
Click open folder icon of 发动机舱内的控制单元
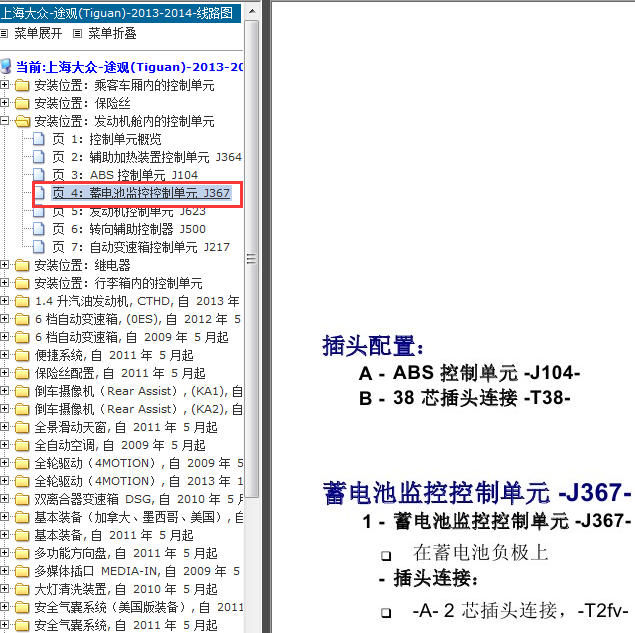click(23, 121)
